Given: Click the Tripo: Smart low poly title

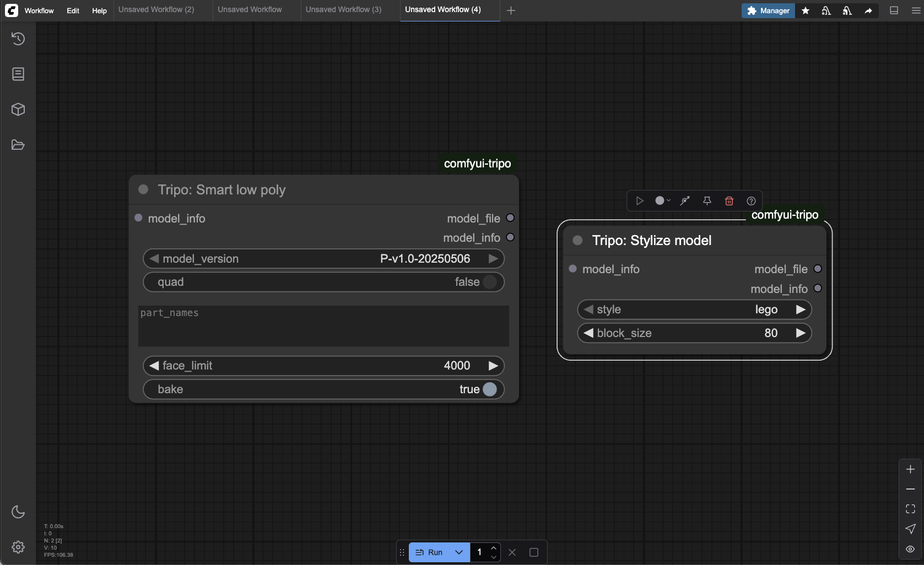Looking at the screenshot, I should coord(221,190).
